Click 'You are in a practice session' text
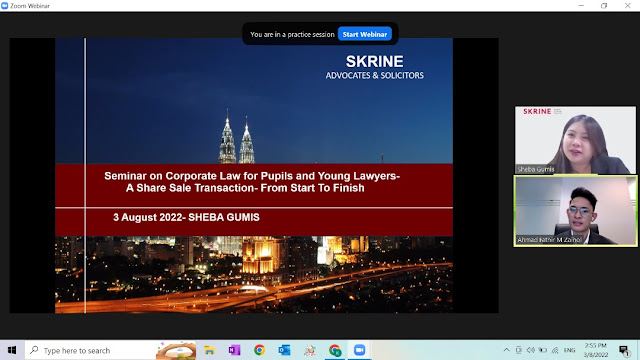 (x=292, y=35)
